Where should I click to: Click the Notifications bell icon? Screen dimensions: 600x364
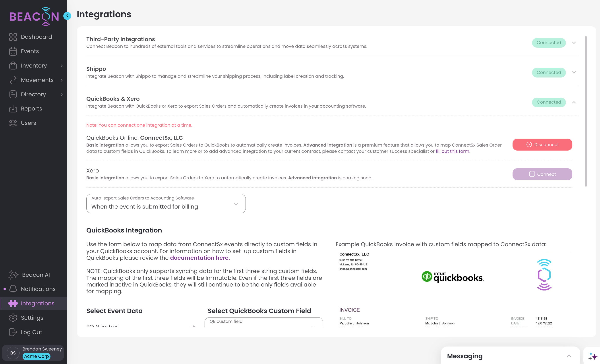click(13, 289)
